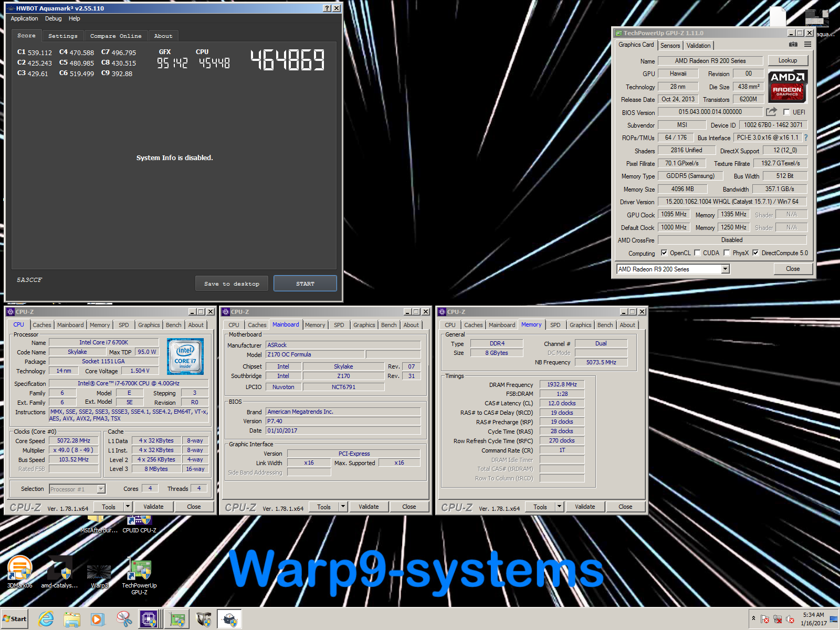Select the TechPowerUp GPU-Z desktop shortcut

point(139,576)
